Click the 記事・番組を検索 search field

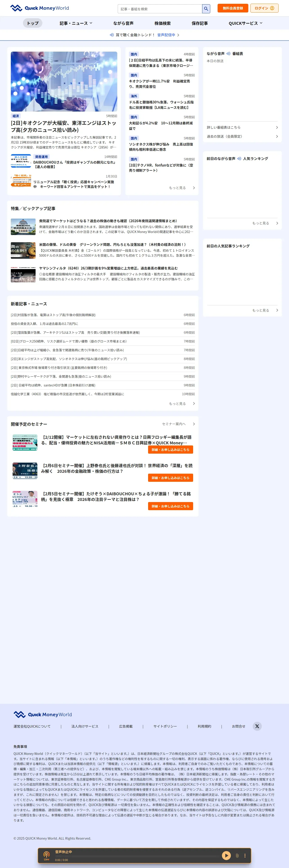tap(160, 9)
